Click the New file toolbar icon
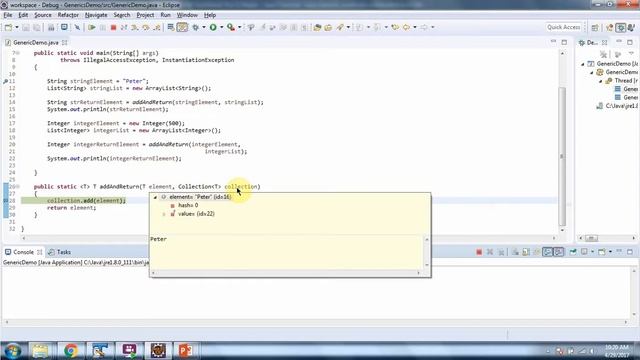Screen dimensions: 640x360 point(8,27)
